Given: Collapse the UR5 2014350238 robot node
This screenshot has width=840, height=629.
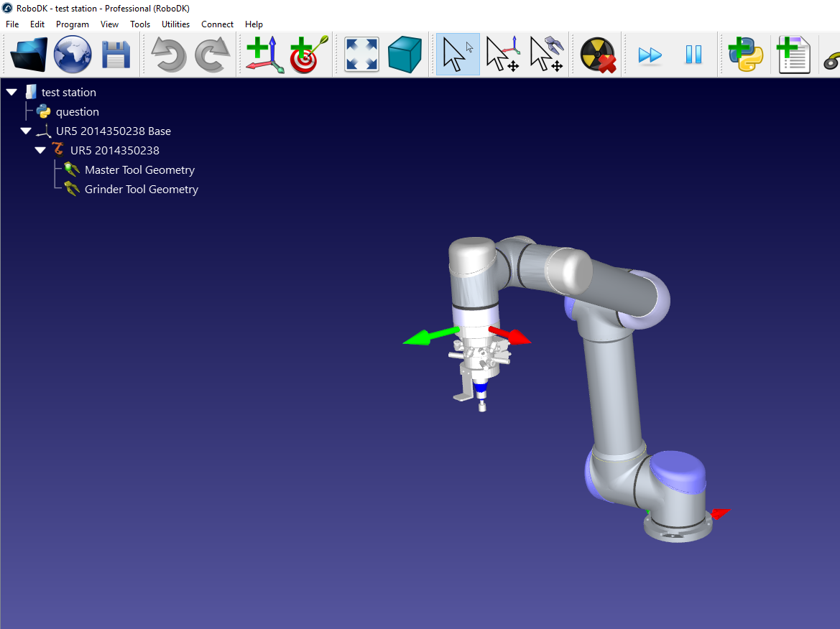Looking at the screenshot, I should click(x=40, y=151).
